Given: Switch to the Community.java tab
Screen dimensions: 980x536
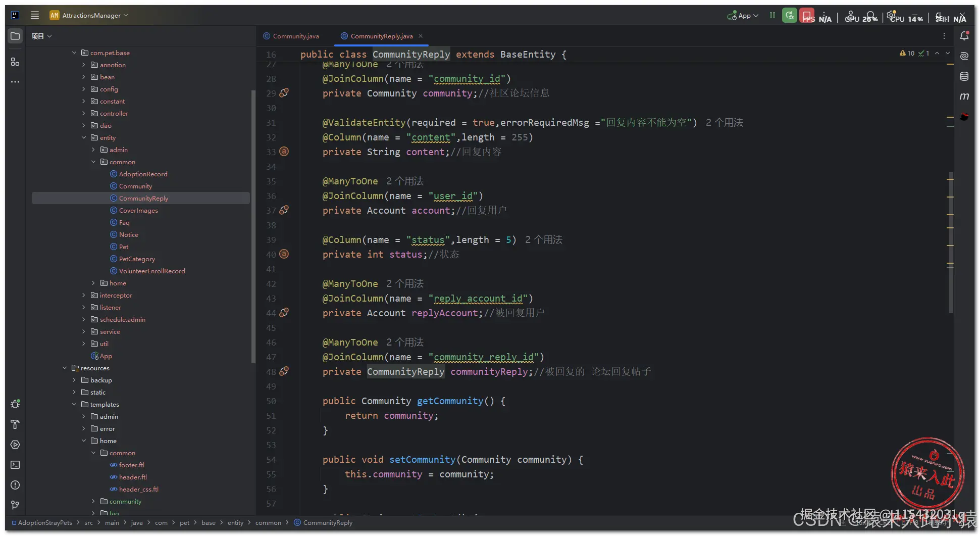Looking at the screenshot, I should pos(291,36).
